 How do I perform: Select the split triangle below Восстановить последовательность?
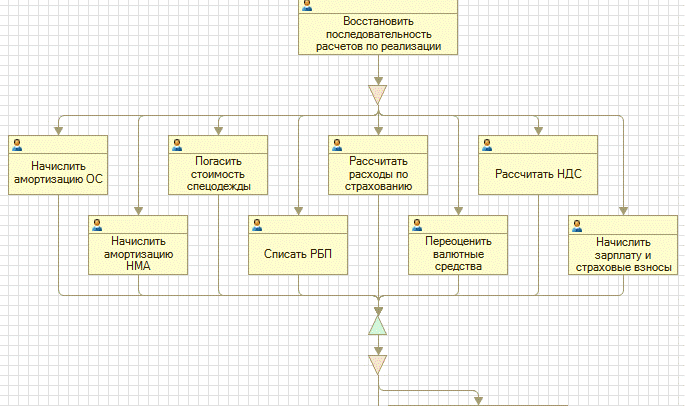tap(378, 94)
